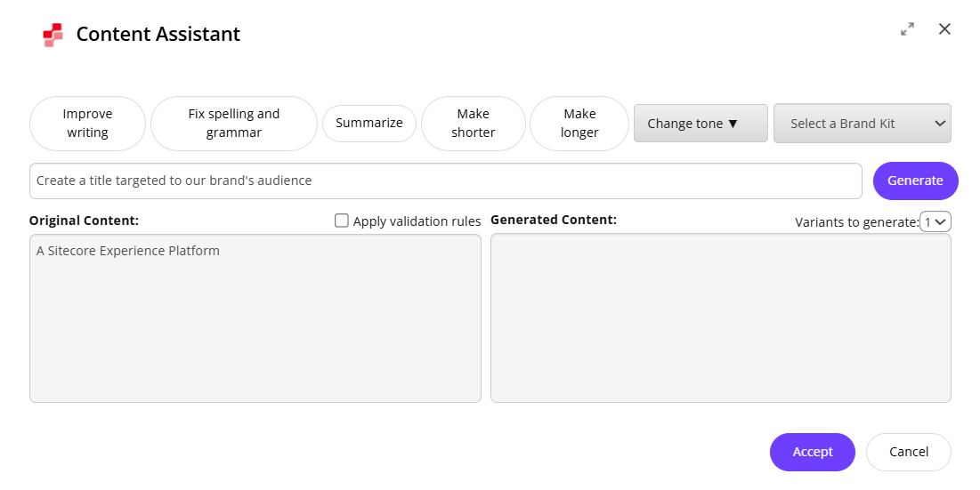
Task: Click the Variants to generate label
Action: tap(856, 222)
